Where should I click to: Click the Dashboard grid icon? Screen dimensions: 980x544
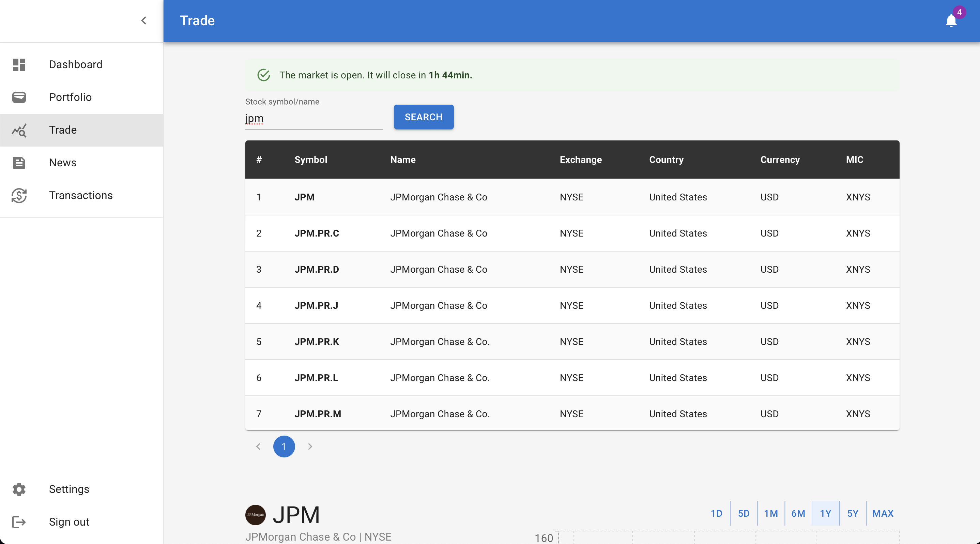pyautogui.click(x=19, y=64)
